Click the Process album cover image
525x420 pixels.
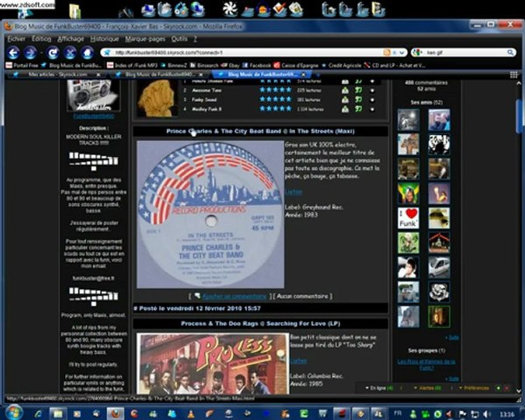coord(212,363)
